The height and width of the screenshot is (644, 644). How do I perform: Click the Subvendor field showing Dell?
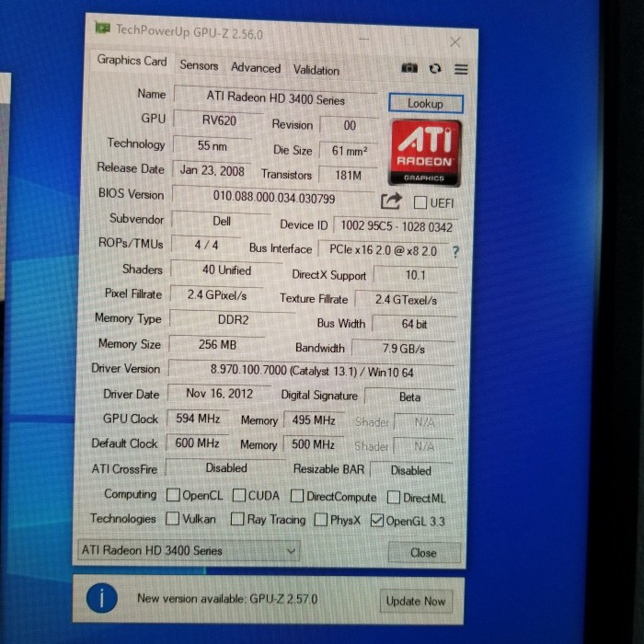pos(221,221)
